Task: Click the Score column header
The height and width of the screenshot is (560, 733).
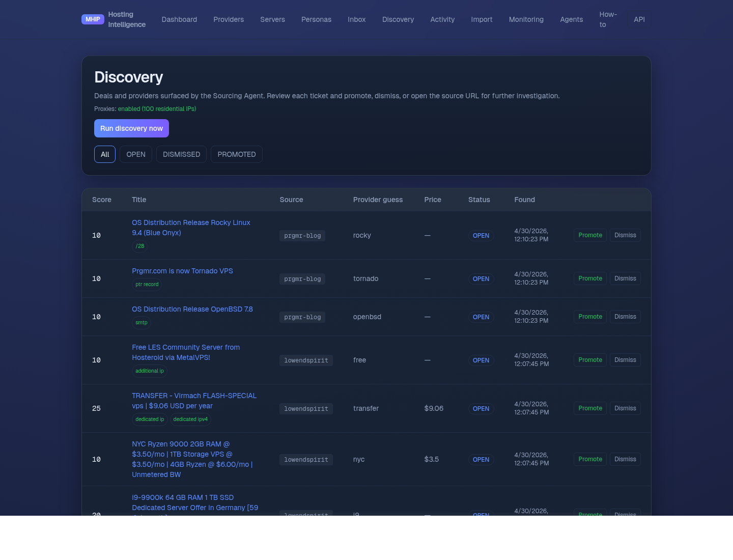Action: coord(102,200)
